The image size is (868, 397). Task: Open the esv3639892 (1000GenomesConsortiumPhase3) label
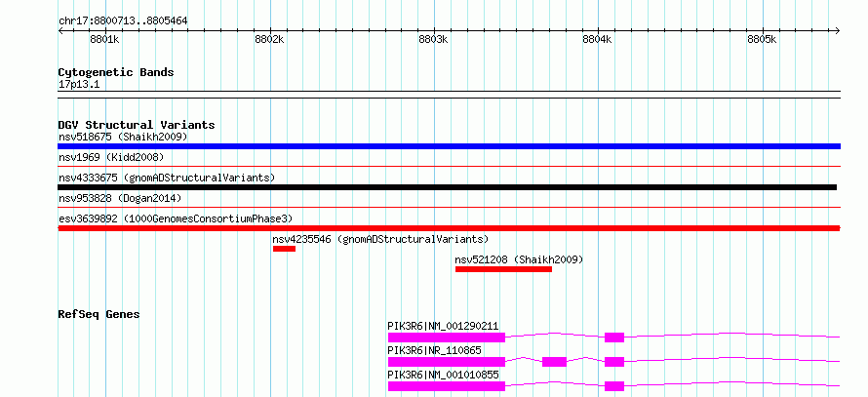pyautogui.click(x=176, y=218)
